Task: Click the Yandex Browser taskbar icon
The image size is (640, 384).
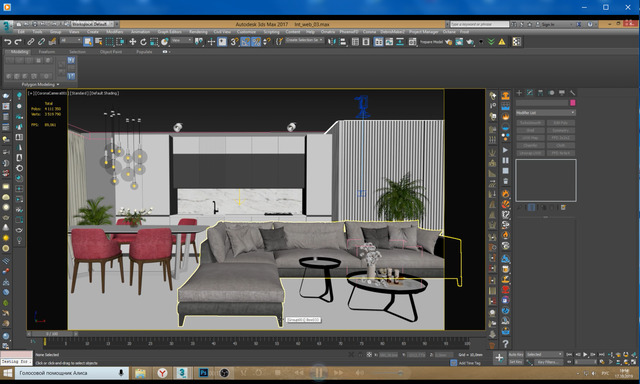Action: click(162, 373)
